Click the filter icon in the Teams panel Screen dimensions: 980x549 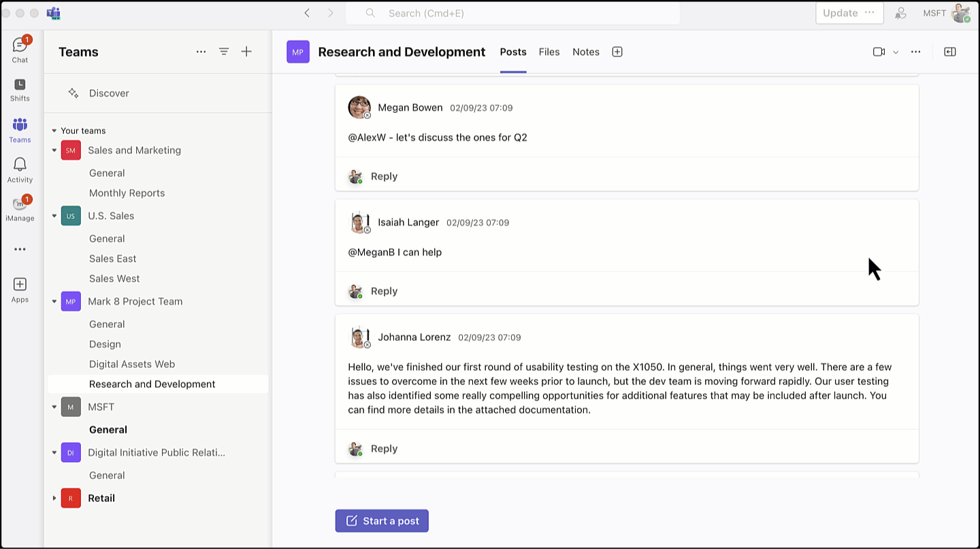tap(223, 51)
